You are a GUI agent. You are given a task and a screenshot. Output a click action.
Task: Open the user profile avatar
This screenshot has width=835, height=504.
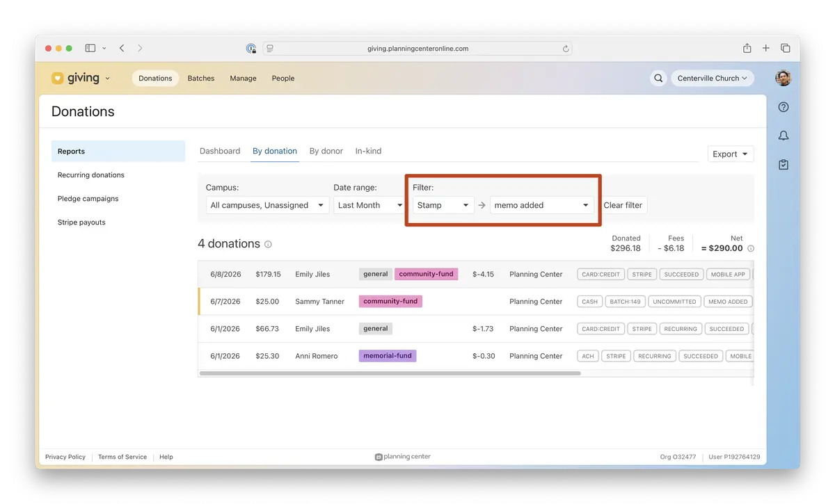tap(784, 78)
